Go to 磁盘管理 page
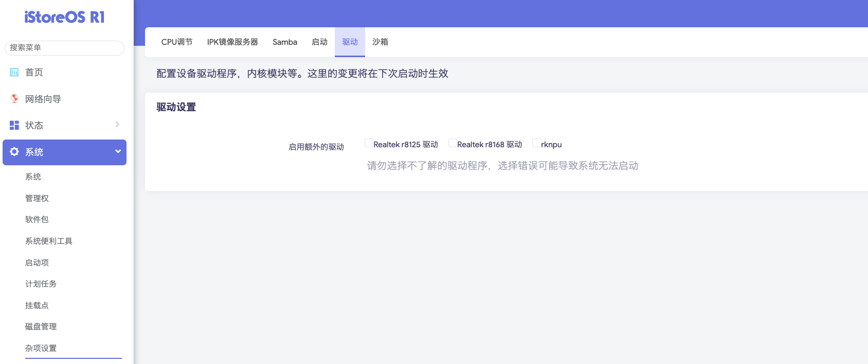 41,326
